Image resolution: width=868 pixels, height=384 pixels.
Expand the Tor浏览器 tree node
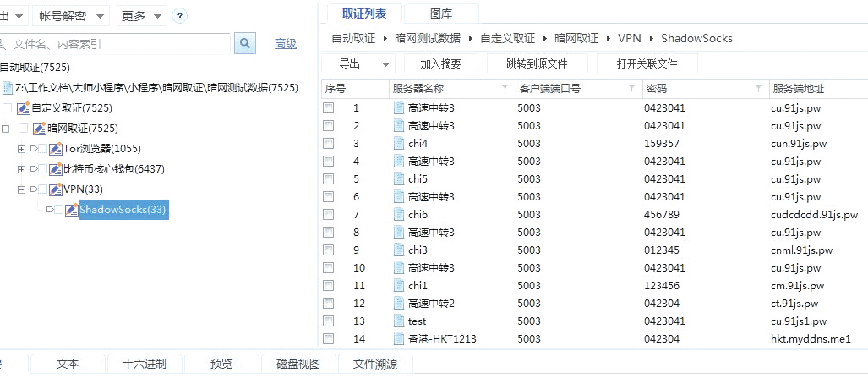point(22,149)
